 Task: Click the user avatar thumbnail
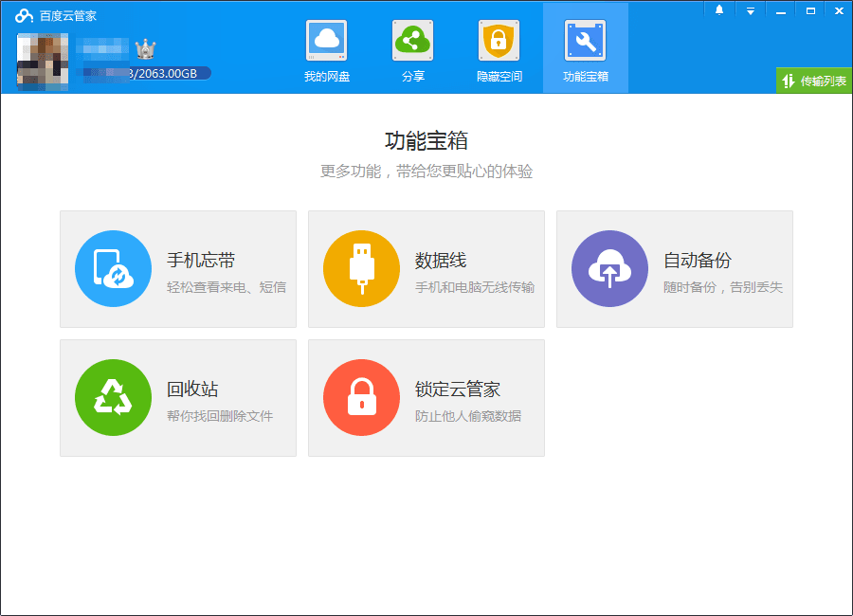[x=42, y=61]
